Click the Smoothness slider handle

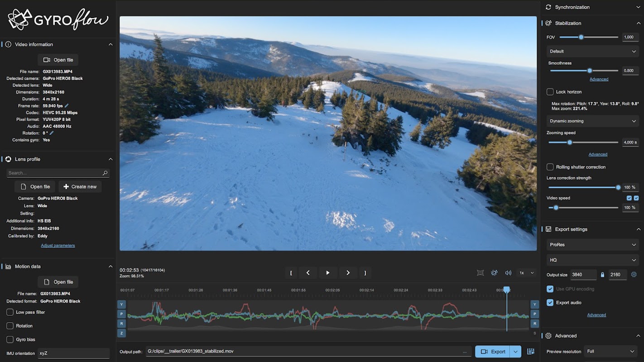tap(590, 71)
